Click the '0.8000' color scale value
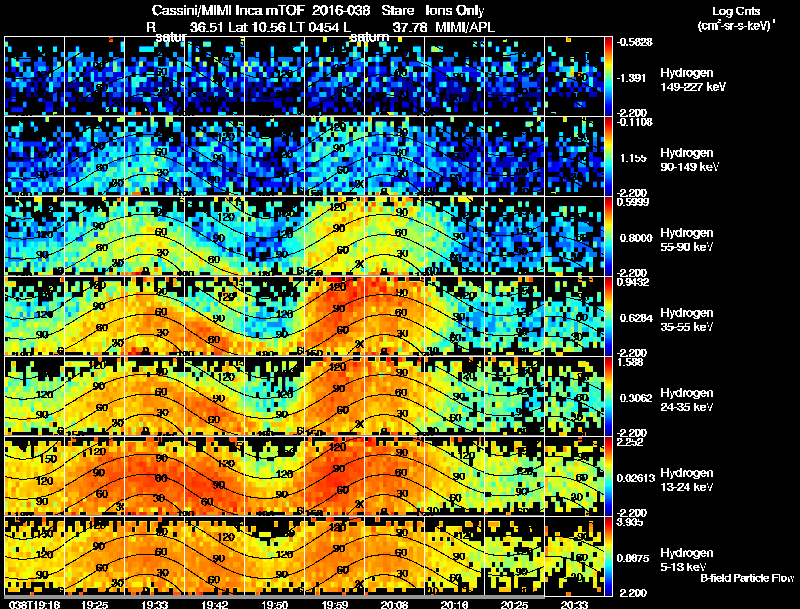800x609 pixels. pos(636,238)
